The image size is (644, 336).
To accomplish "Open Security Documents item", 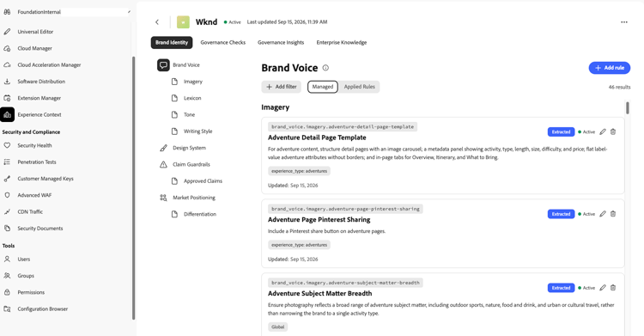I will 39,229.
